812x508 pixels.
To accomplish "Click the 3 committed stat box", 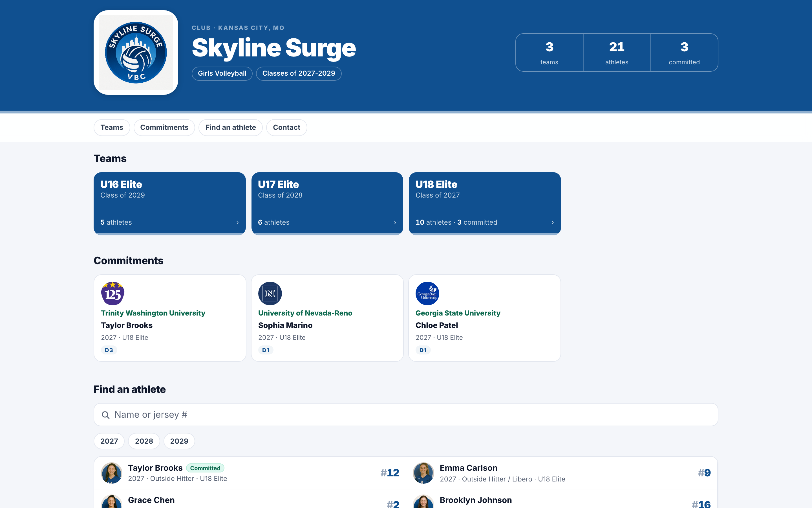I will tap(684, 52).
